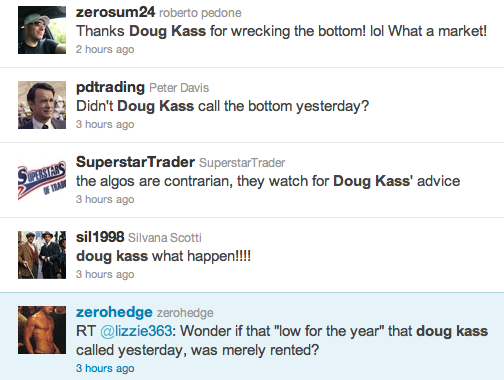Select the "wrecking the bottom" tweet text
Viewport: 504px width, 380px height.
coord(281,31)
